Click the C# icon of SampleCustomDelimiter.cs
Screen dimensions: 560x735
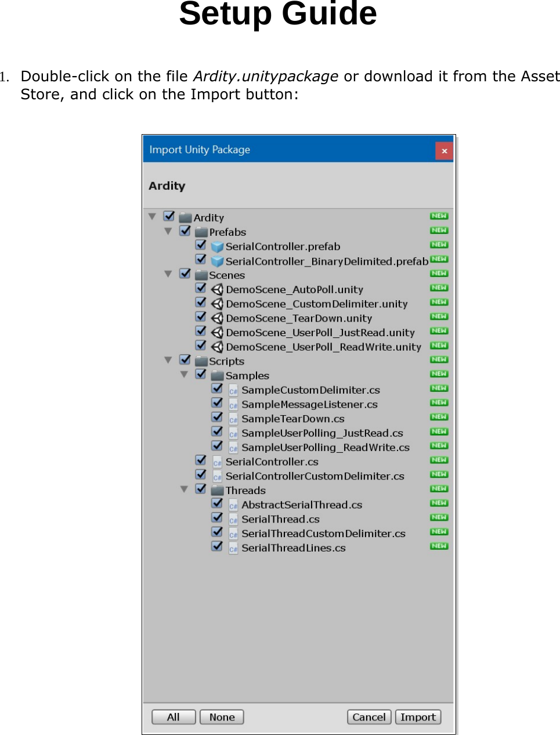(x=233, y=390)
